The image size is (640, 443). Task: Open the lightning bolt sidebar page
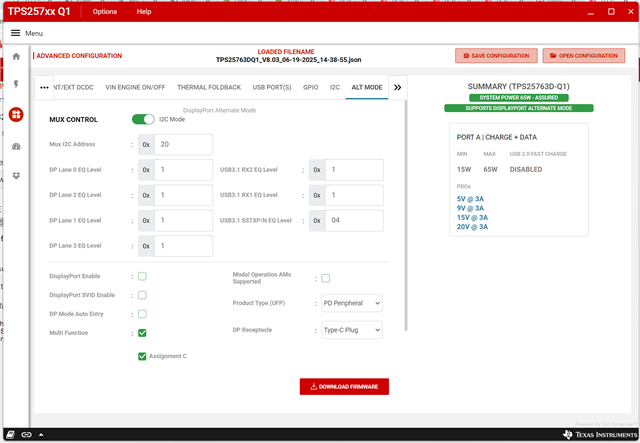coord(16,84)
